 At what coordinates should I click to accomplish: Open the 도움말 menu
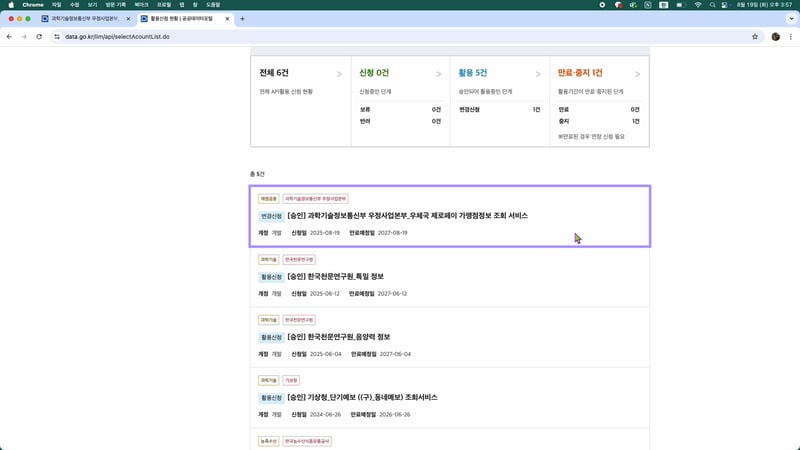click(213, 5)
